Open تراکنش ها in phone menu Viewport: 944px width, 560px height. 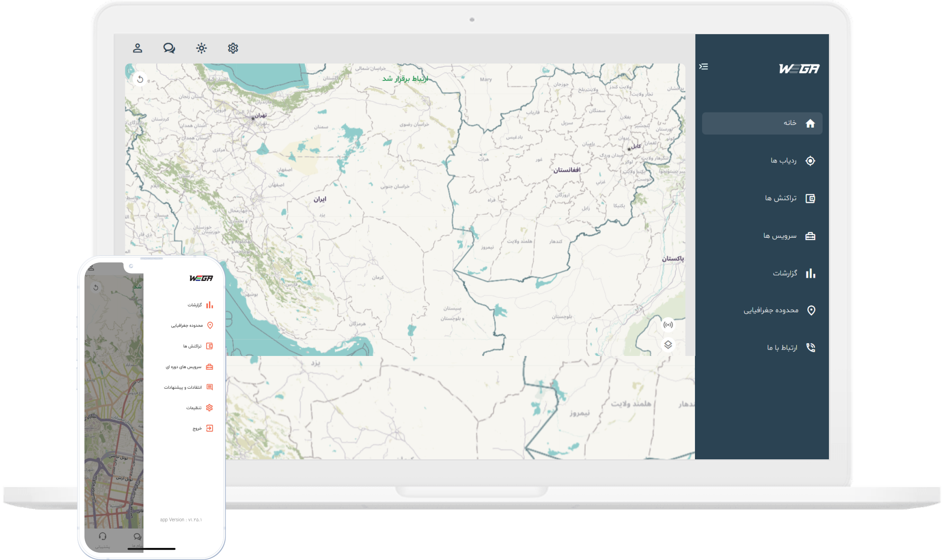click(192, 346)
